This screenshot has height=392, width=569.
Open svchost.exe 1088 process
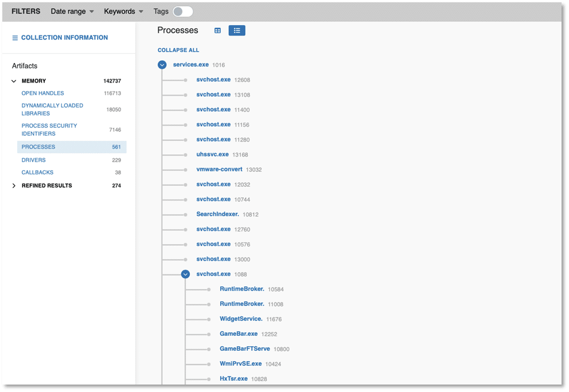[213, 274]
